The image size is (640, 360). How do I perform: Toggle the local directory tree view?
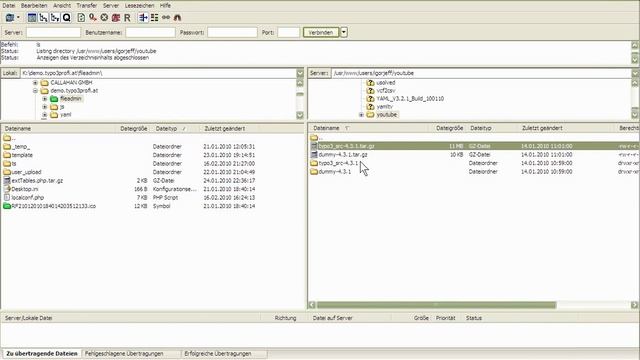(x=43, y=18)
